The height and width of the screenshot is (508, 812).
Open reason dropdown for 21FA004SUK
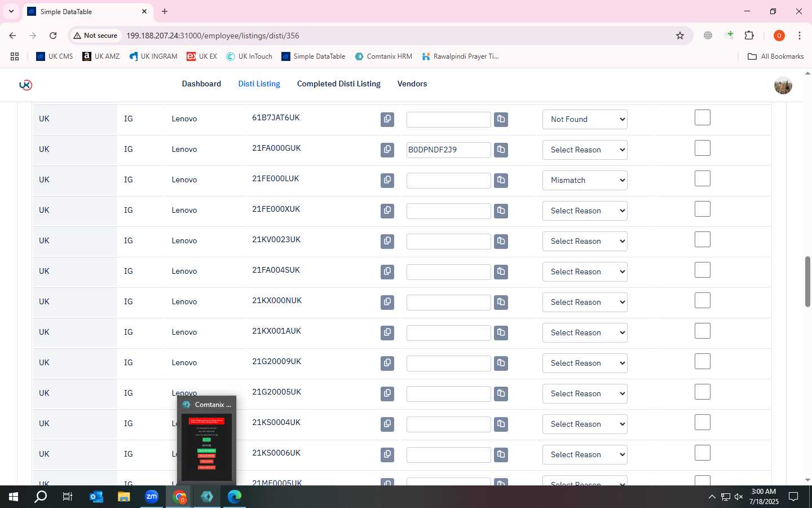click(585, 271)
